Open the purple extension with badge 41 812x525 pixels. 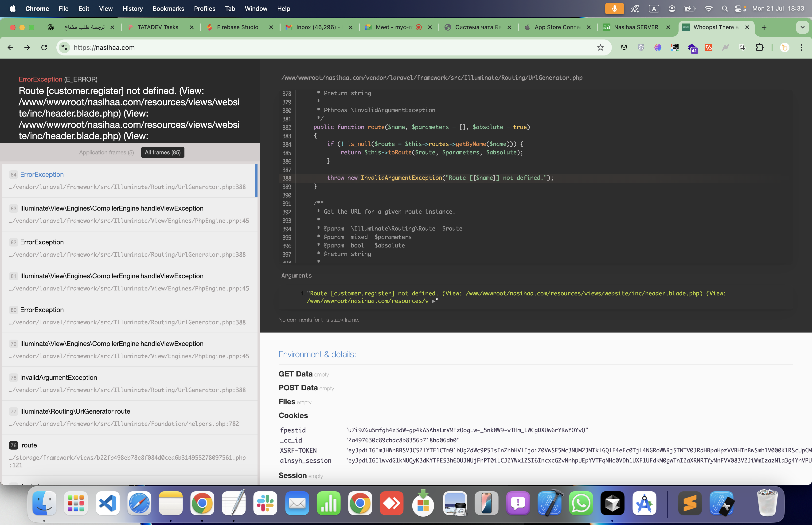[692, 48]
